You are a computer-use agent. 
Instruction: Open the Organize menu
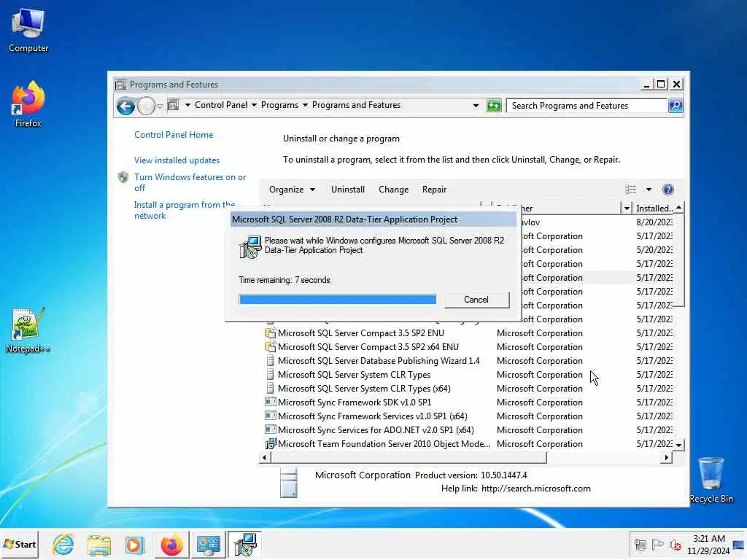pos(292,190)
